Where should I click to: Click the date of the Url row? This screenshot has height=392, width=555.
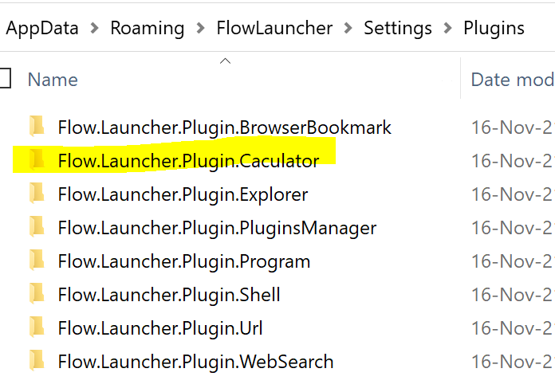tap(513, 328)
